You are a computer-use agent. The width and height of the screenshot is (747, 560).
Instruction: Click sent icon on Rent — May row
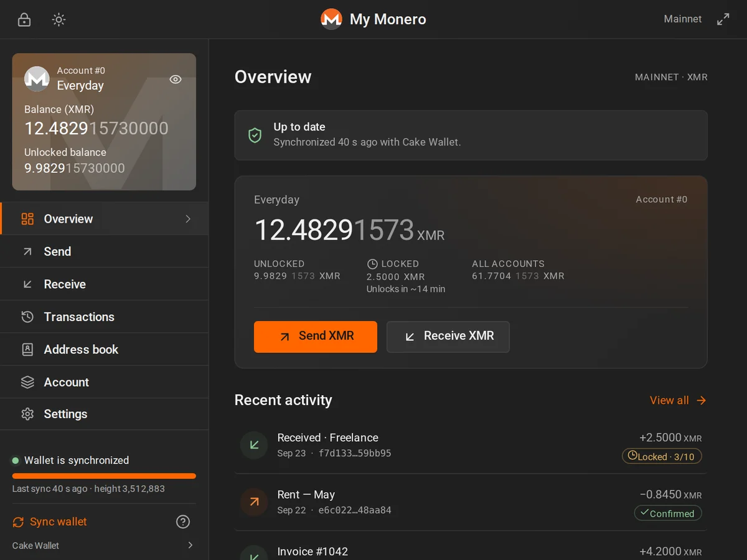coord(254,502)
